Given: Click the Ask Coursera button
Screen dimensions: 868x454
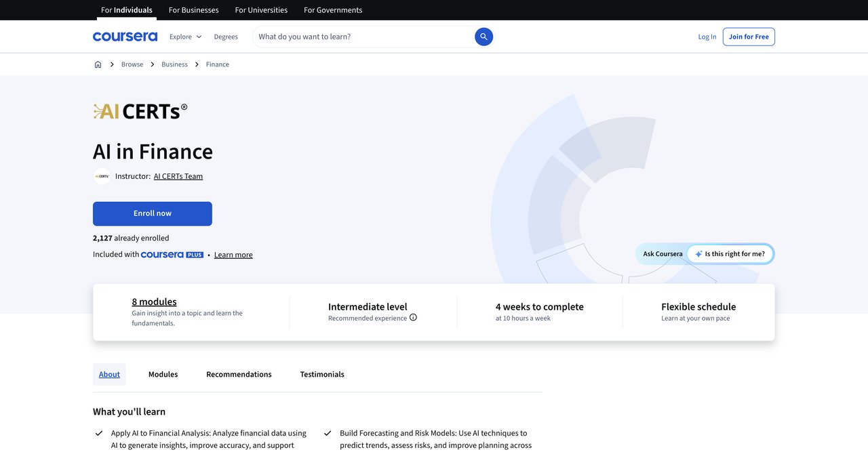Looking at the screenshot, I should pyautogui.click(x=663, y=254).
